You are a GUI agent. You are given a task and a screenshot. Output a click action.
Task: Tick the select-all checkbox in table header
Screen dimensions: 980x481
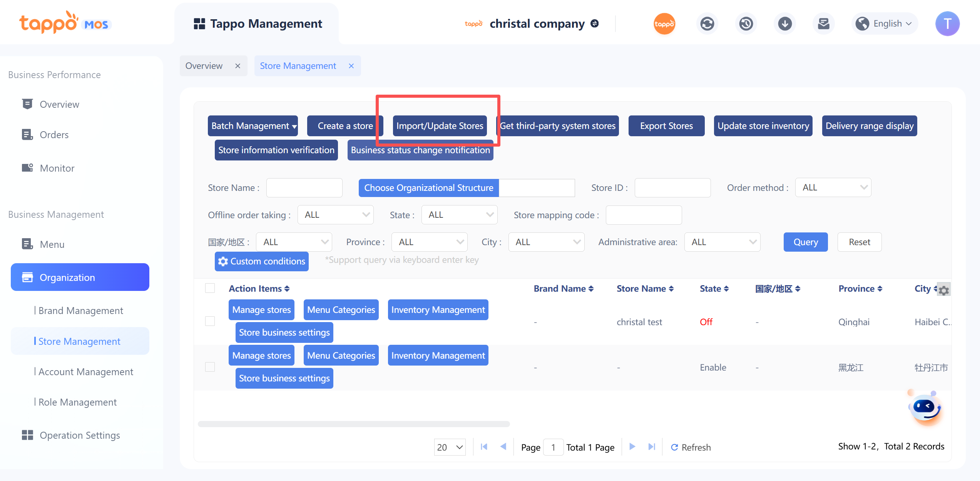(x=210, y=288)
